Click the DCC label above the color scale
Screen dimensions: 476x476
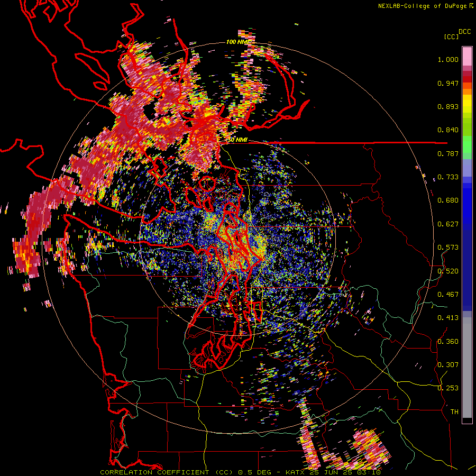coord(464,32)
